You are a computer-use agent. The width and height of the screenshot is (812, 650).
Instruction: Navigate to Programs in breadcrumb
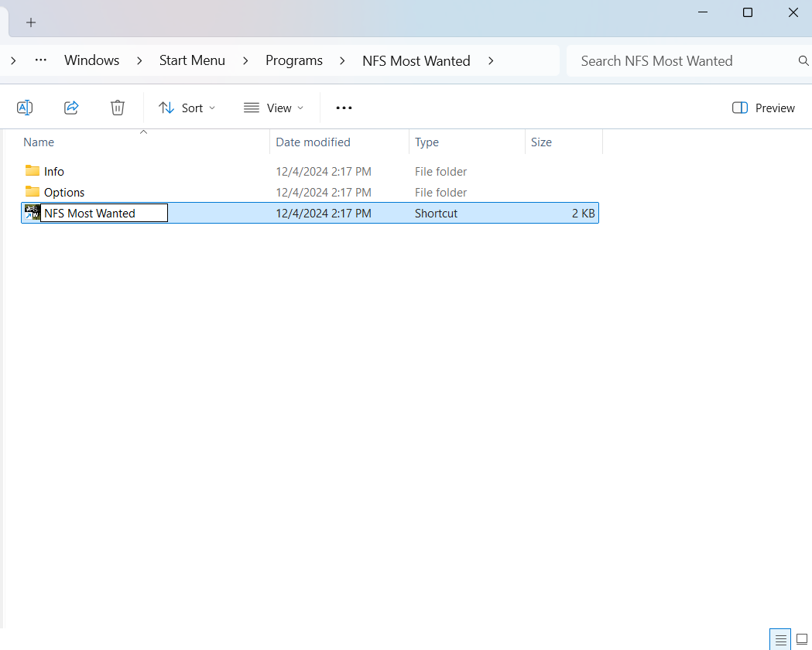[294, 60]
